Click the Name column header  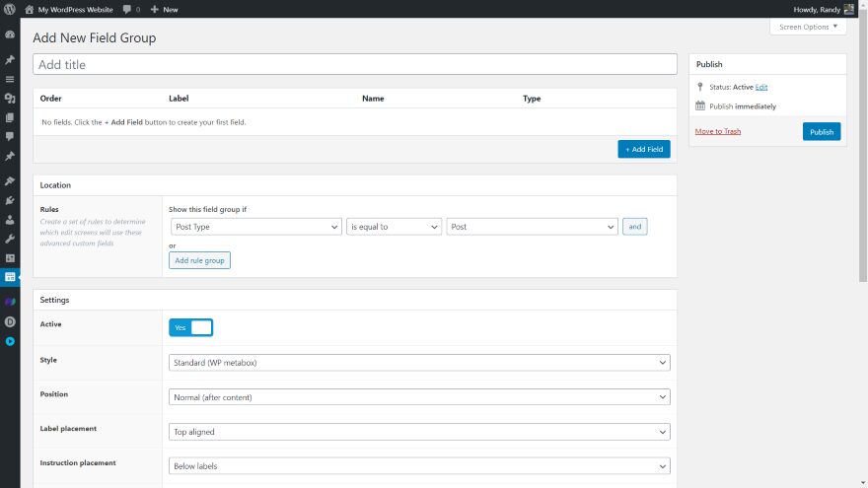click(x=373, y=99)
